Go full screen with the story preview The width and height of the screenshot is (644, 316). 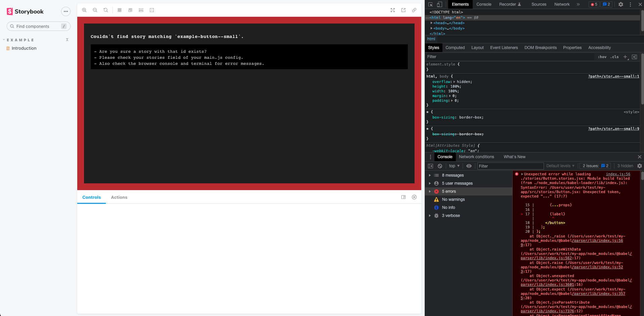click(392, 10)
